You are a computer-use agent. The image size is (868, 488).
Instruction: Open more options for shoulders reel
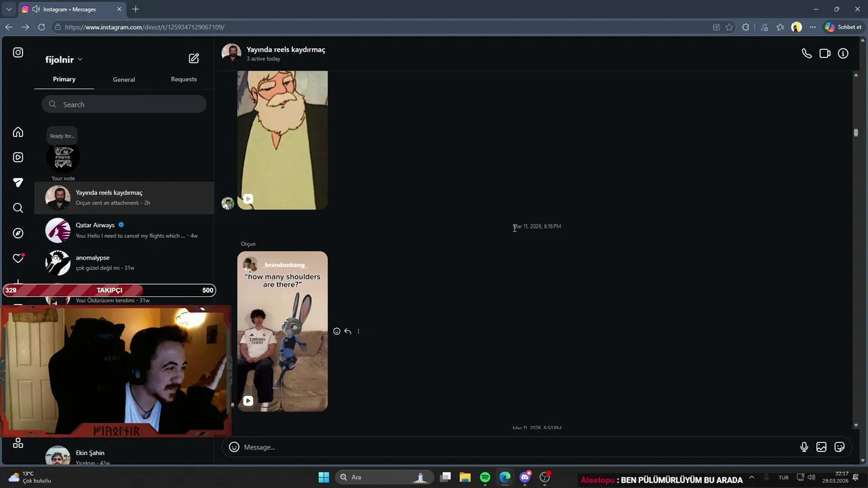pyautogui.click(x=358, y=331)
